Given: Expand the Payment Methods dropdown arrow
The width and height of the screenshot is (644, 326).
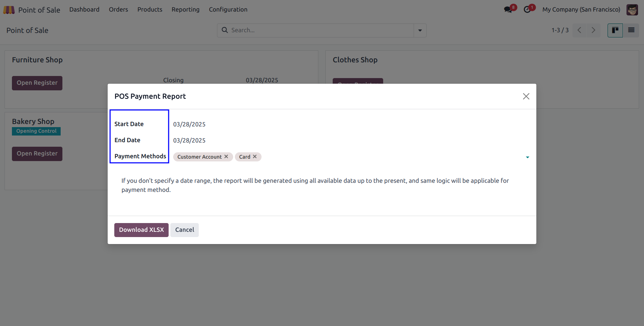Looking at the screenshot, I should click(527, 157).
